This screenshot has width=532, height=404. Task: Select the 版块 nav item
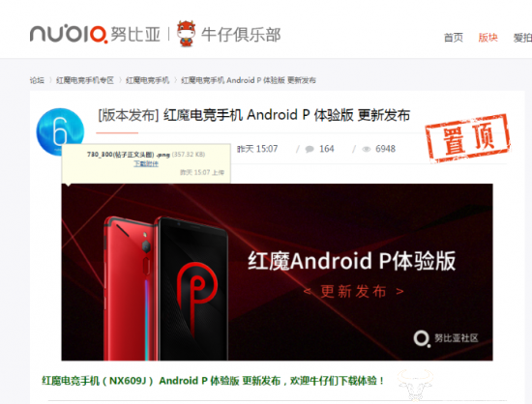(x=488, y=38)
